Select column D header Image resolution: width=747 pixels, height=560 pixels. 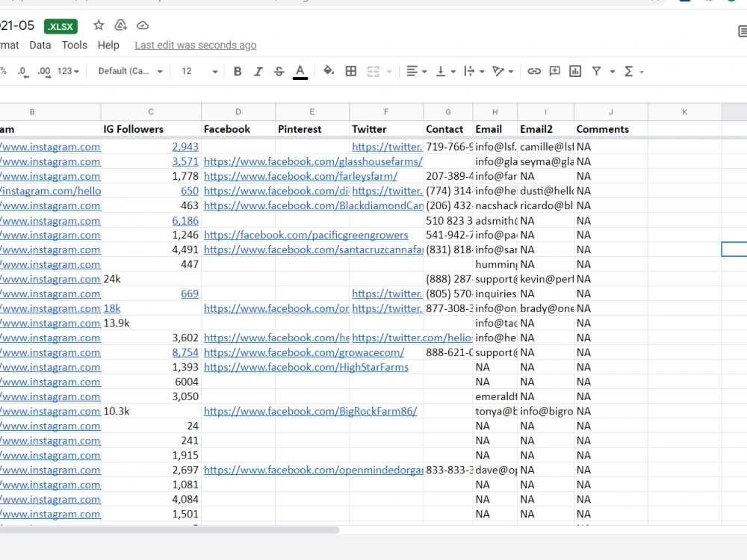click(238, 112)
